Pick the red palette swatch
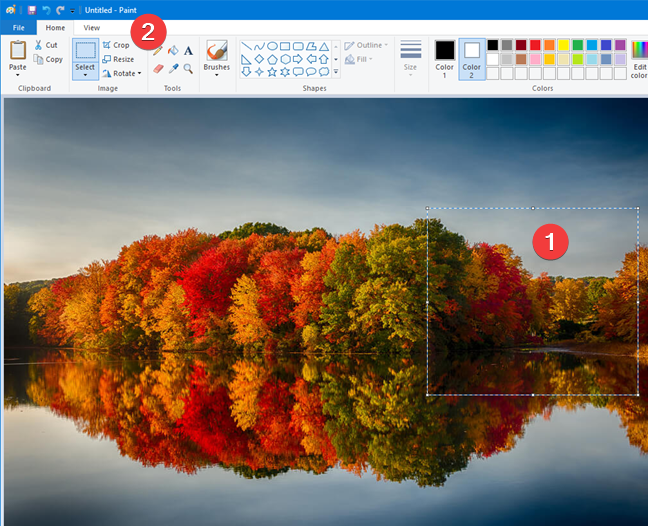Image resolution: width=648 pixels, height=526 pixels. point(535,45)
